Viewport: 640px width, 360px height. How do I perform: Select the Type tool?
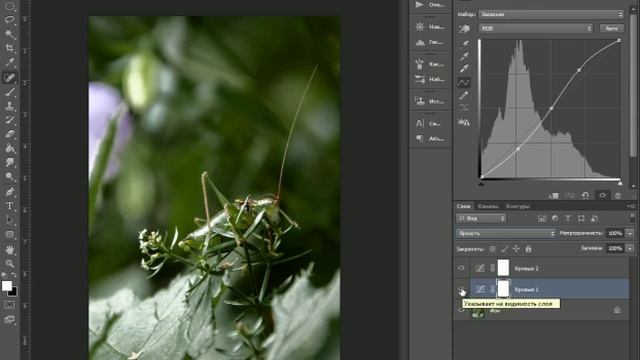coord(10,206)
